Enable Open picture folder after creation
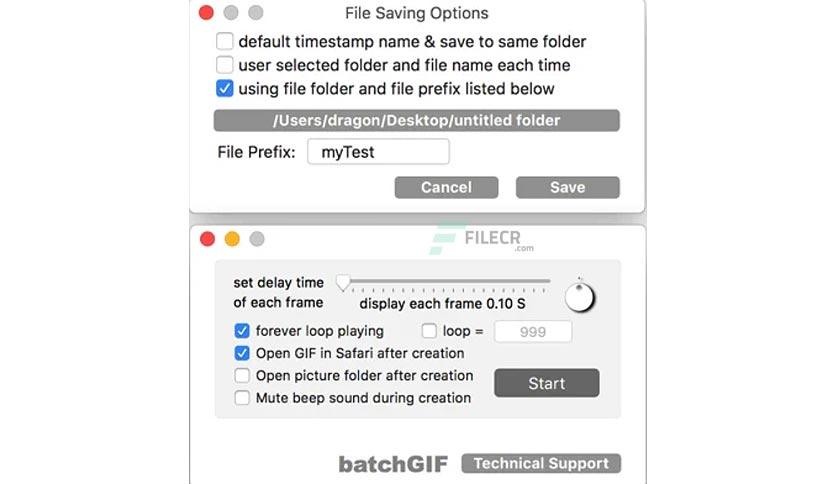Image resolution: width=836 pixels, height=484 pixels. point(242,375)
